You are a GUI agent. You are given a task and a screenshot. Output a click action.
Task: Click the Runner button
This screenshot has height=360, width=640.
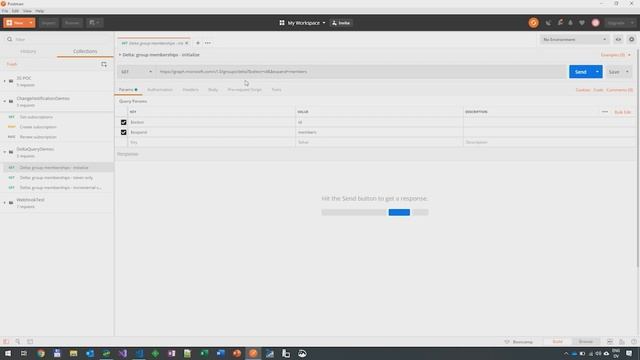click(x=72, y=23)
